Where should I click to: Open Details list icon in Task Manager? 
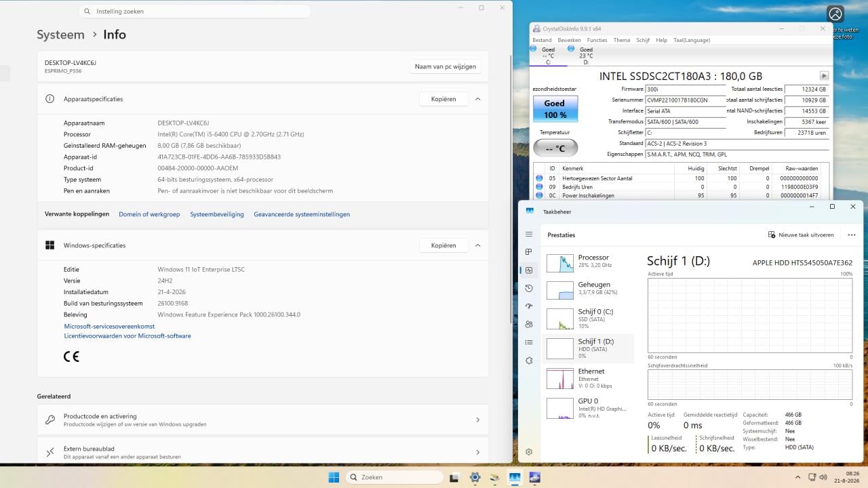529,342
